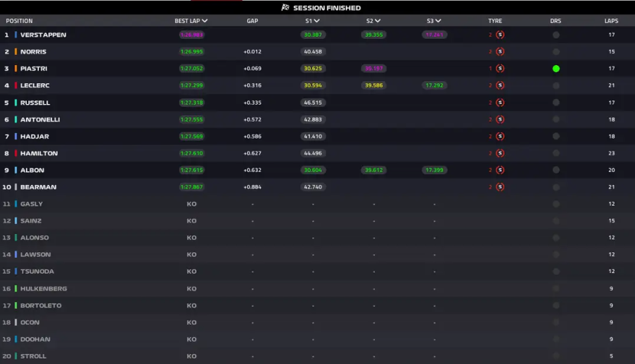Select knocked-out driver Doohan row
Viewport: 635px width, 364px height.
click(317, 340)
